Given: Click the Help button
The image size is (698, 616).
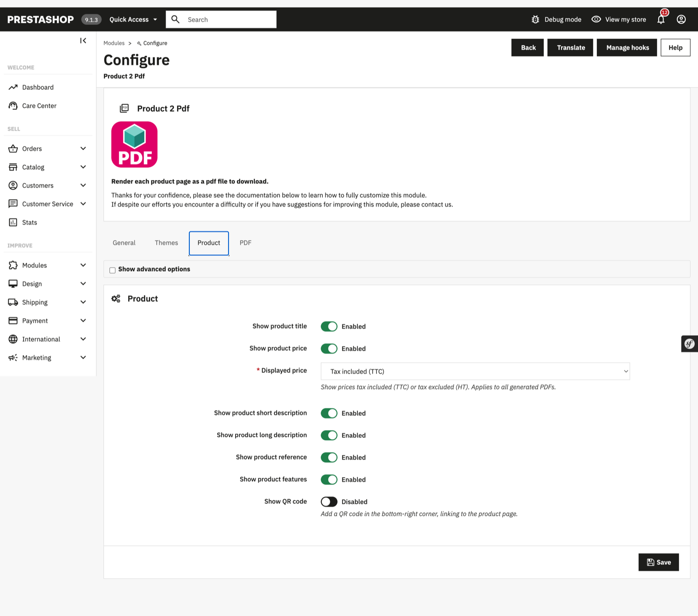Looking at the screenshot, I should coord(675,48).
